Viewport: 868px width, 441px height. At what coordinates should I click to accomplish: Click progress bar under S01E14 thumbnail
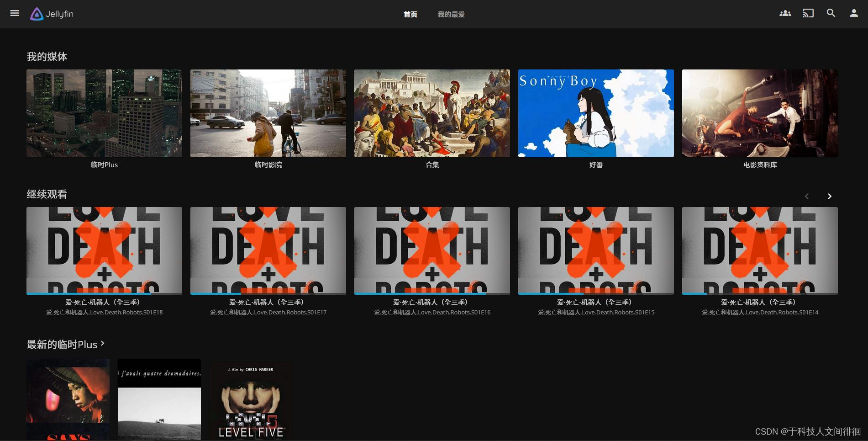pyautogui.click(x=760, y=293)
